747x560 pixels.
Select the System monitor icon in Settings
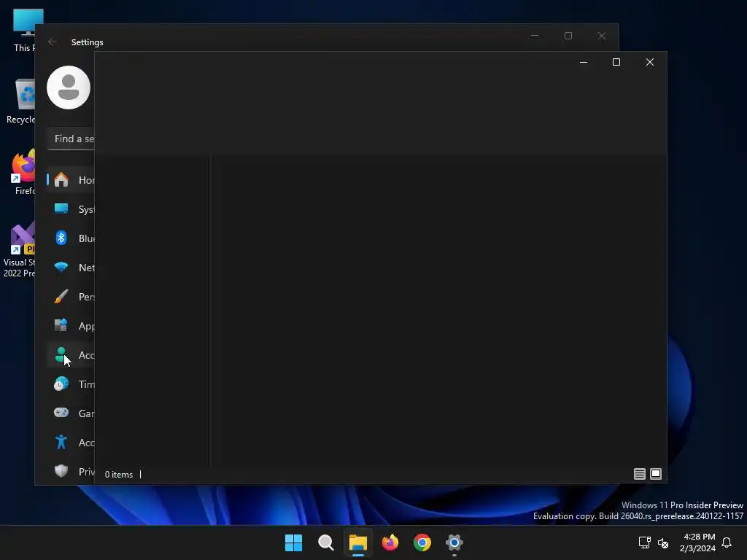point(61,209)
